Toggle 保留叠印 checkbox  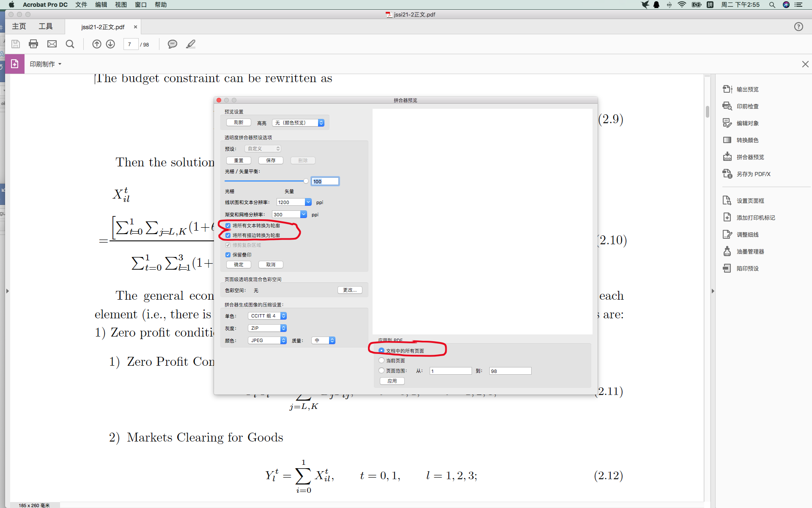[x=228, y=255]
